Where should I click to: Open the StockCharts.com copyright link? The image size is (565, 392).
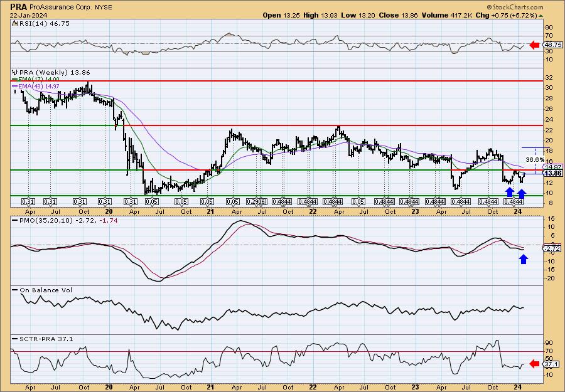[x=515, y=7]
